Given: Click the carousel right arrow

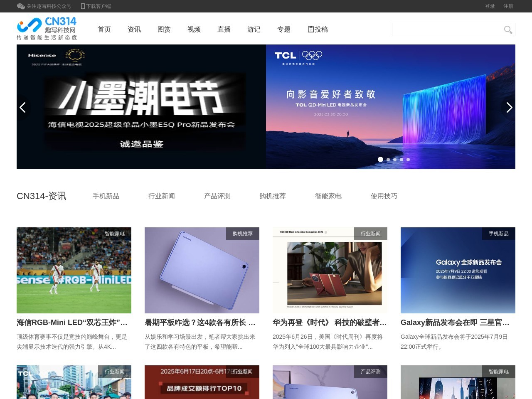Looking at the screenshot, I should click(x=509, y=107).
